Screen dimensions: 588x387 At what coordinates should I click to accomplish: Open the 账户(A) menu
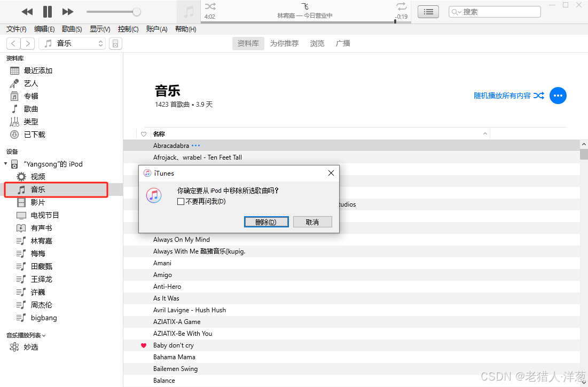point(157,29)
